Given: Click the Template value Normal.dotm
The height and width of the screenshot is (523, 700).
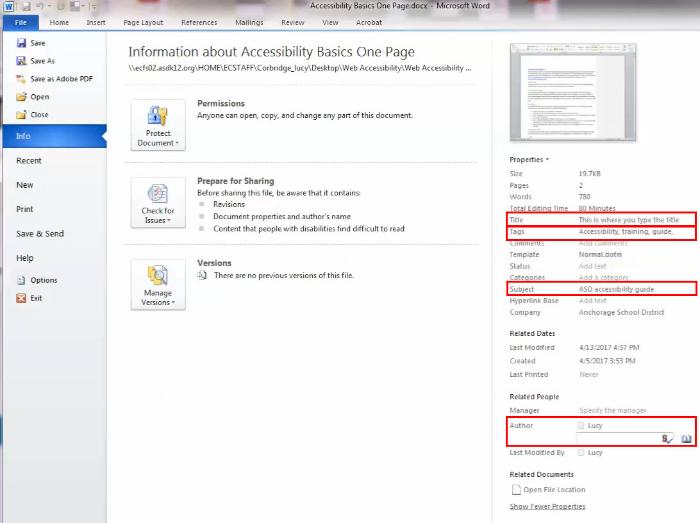Looking at the screenshot, I should [x=600, y=254].
